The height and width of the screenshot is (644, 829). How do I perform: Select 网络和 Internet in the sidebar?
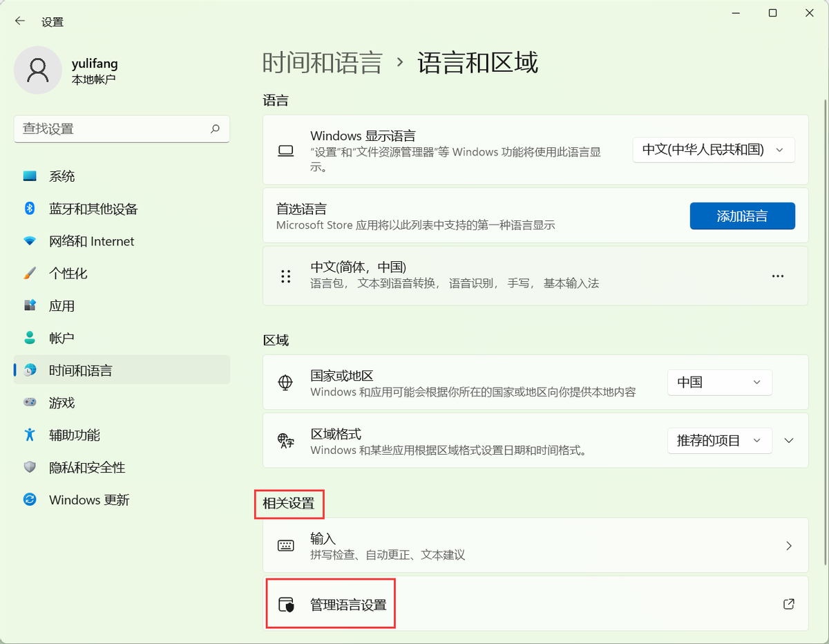122,241
